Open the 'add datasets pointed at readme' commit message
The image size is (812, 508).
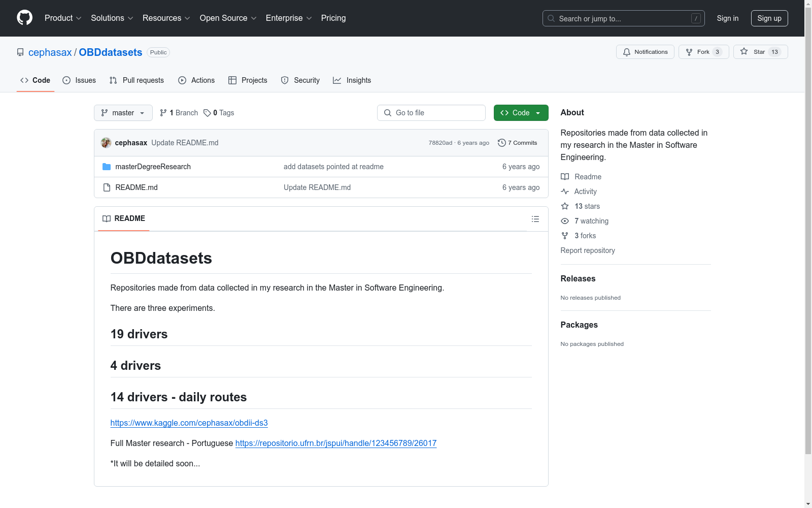[333, 167]
